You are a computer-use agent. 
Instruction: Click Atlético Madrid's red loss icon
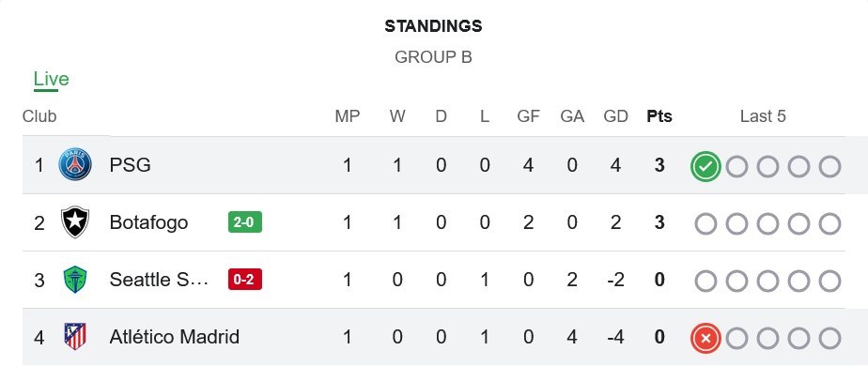705,338
